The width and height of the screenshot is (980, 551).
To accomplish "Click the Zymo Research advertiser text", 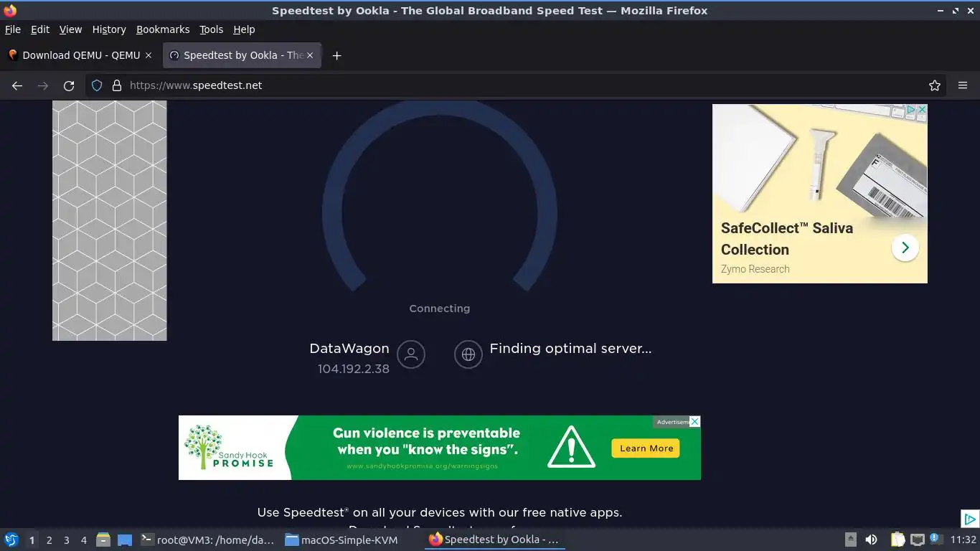I will pyautogui.click(x=755, y=269).
